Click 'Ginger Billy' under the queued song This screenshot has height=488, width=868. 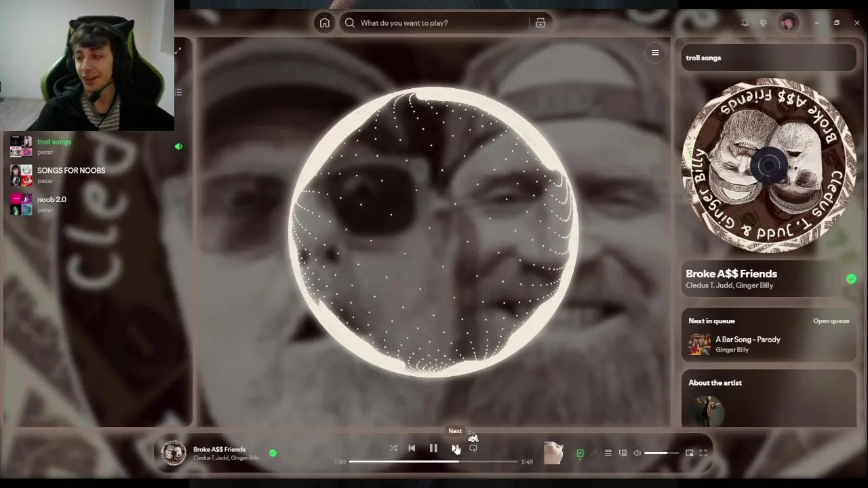[x=732, y=350]
